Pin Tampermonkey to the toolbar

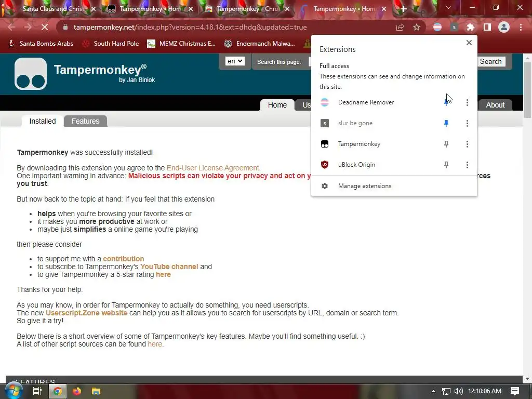(446, 144)
